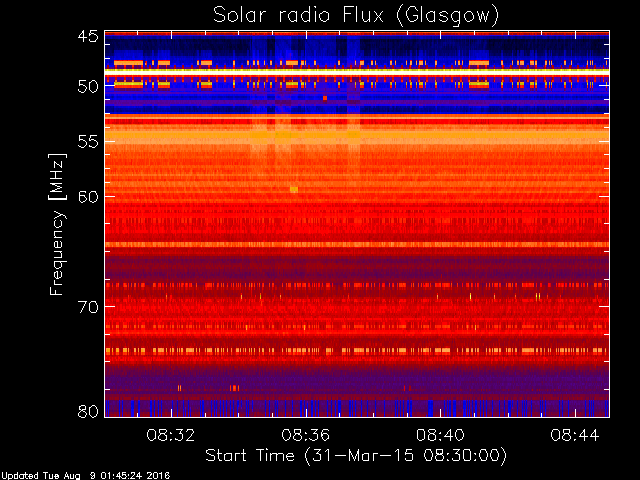This screenshot has height=480, width=640.
Task: Click the 'Updated Tue Aug 9' timestamp text
Action: 85,476
